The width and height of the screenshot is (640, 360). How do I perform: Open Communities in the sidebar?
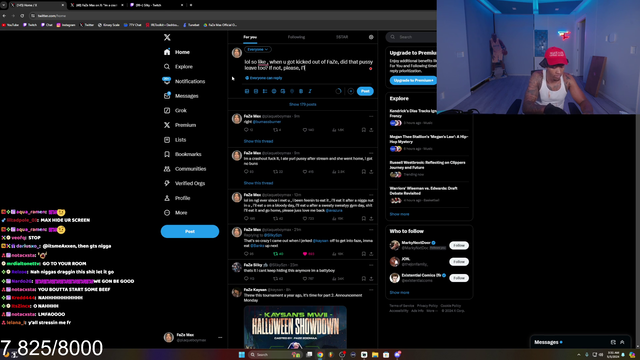pyautogui.click(x=185, y=169)
